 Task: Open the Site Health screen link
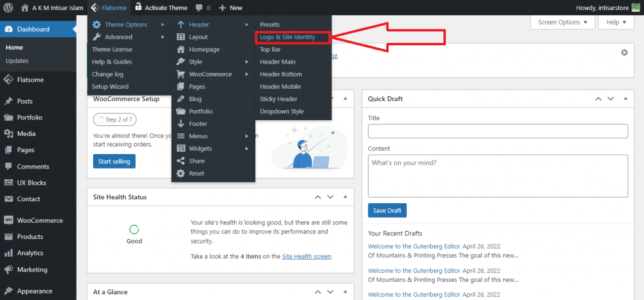click(x=306, y=257)
